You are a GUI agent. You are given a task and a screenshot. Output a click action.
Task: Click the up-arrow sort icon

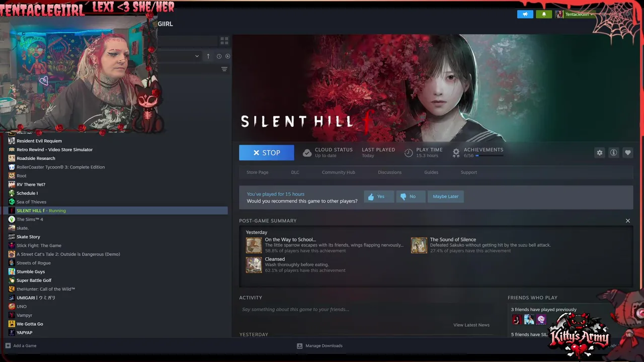tap(208, 56)
